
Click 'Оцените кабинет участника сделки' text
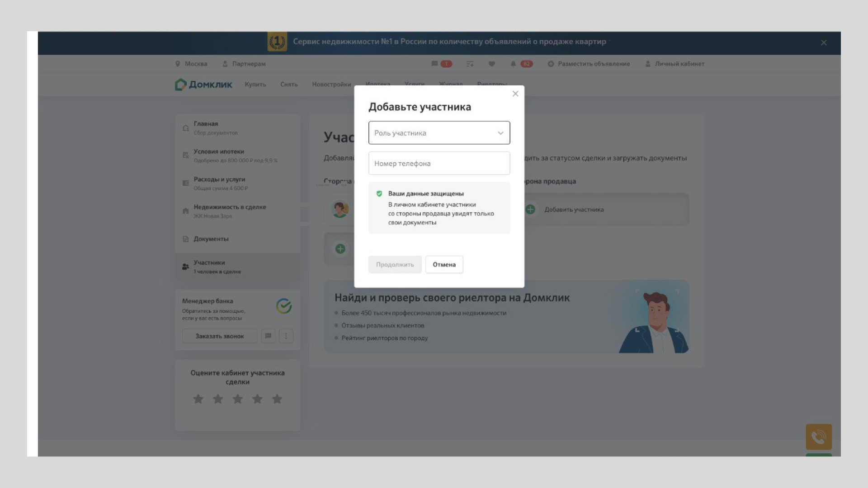click(238, 377)
